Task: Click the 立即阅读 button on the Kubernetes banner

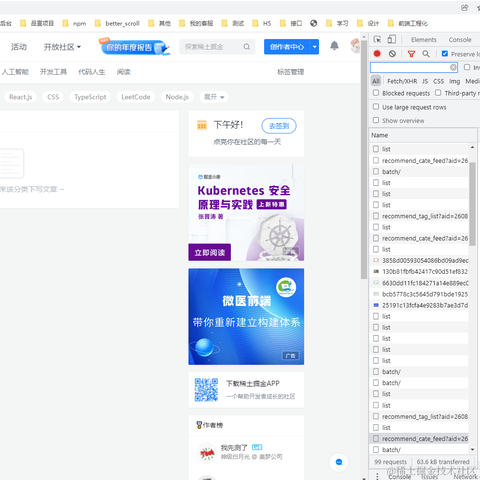Action: point(210,252)
